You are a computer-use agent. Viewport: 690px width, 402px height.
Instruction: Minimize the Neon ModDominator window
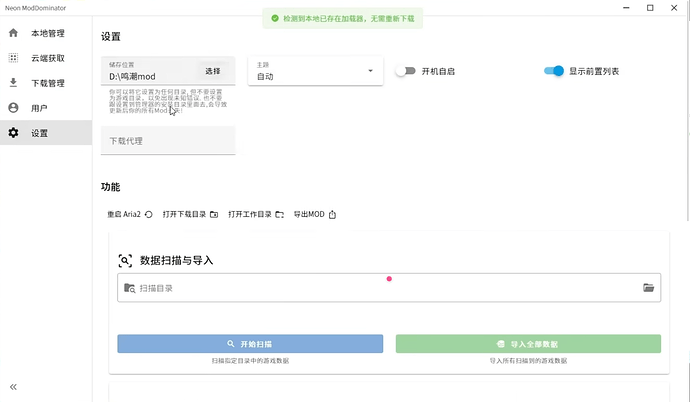coord(626,8)
